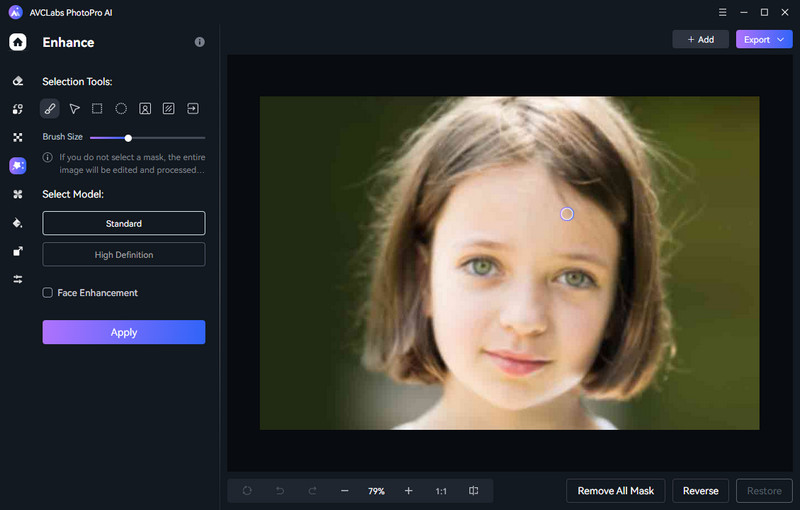Click the 'If you do not select a mask' hint

tap(132, 164)
